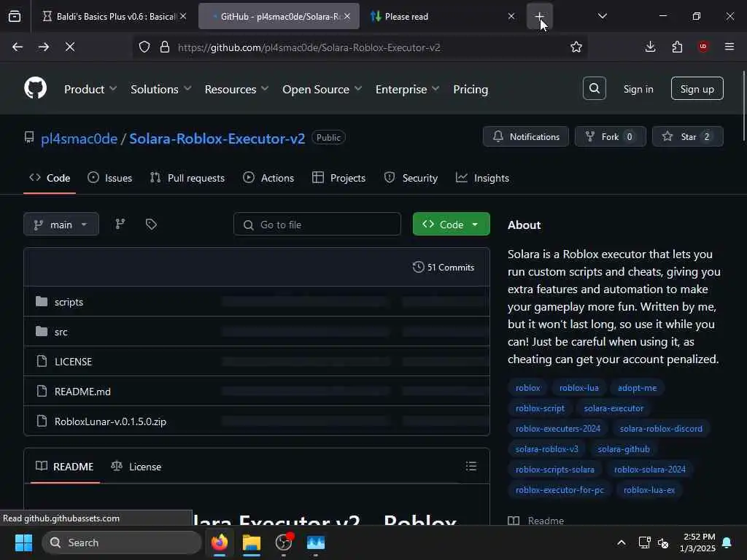
Task: Select the README tab below files
Action: (65, 467)
